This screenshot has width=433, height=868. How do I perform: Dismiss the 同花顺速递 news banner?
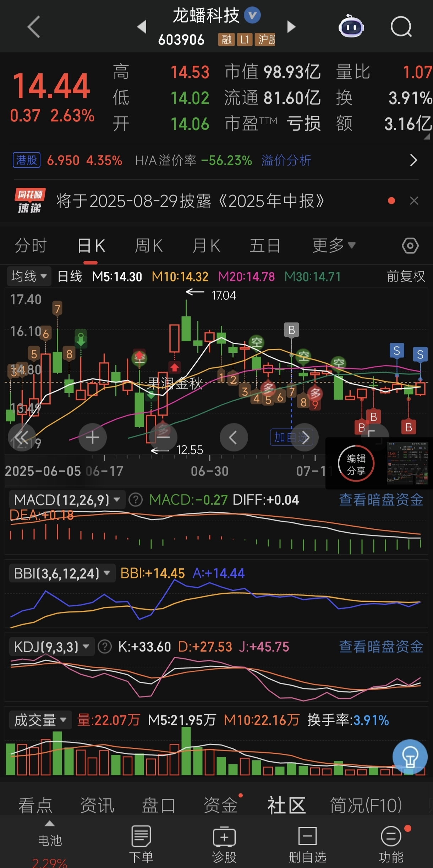coord(414,201)
